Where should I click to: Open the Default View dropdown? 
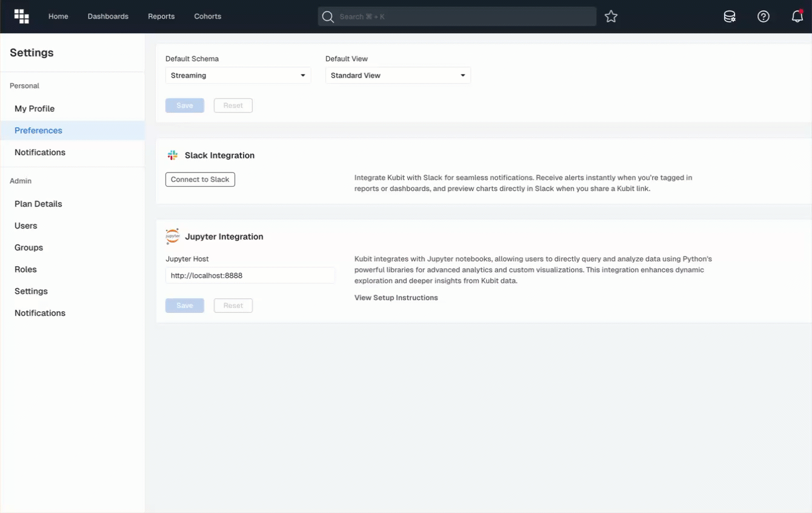click(x=398, y=75)
